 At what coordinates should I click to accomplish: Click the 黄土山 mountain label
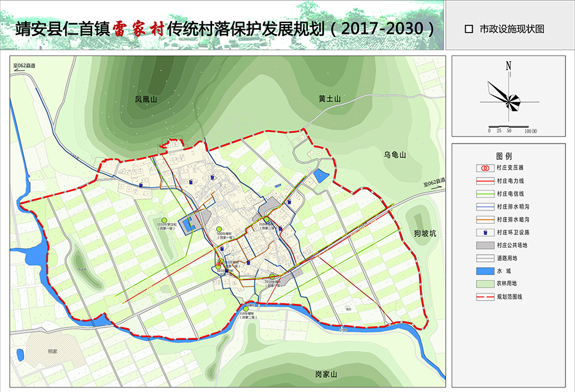329,98
